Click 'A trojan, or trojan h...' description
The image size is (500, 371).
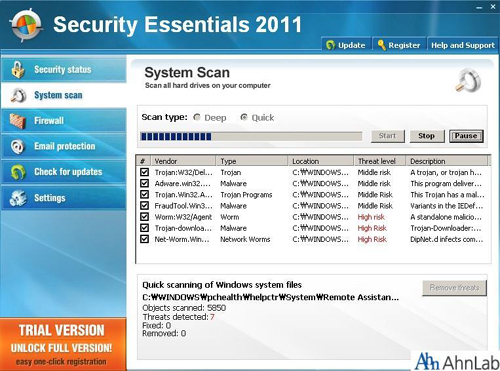click(446, 172)
